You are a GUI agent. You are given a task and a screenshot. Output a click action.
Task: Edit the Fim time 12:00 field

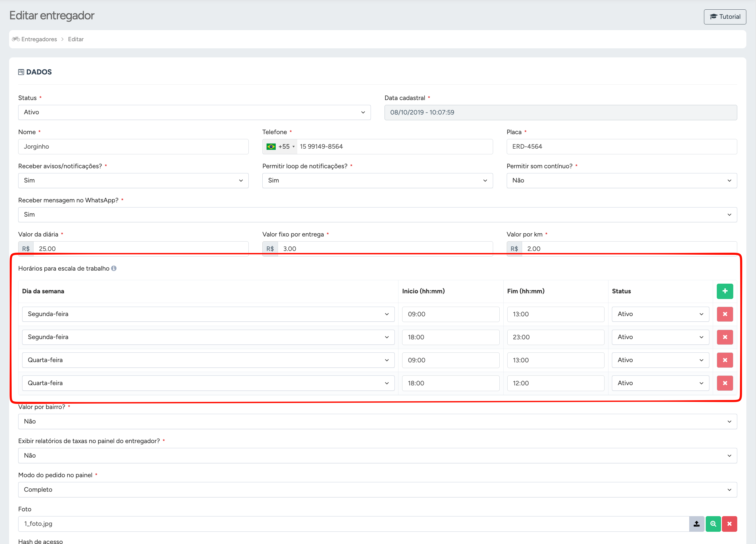[555, 383]
